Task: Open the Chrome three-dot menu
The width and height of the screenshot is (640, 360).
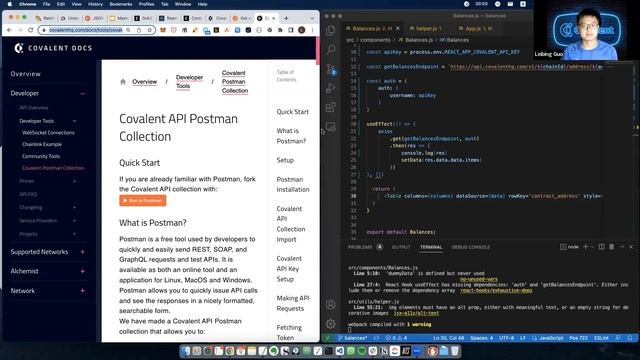Action: tap(312, 30)
